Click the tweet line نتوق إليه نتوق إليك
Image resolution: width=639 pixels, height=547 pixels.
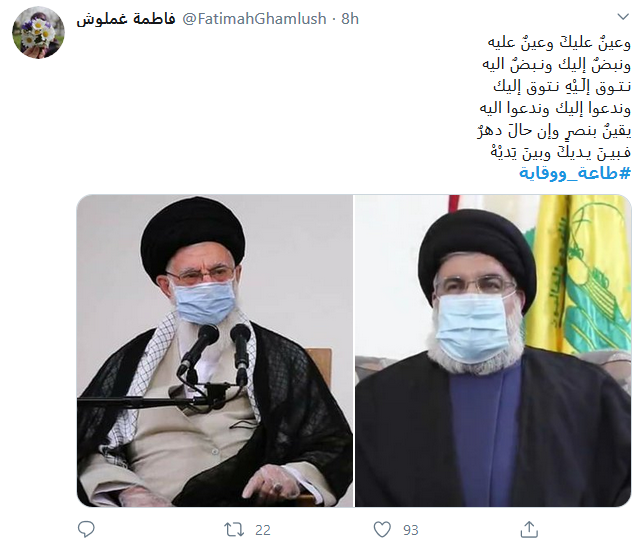click(562, 86)
